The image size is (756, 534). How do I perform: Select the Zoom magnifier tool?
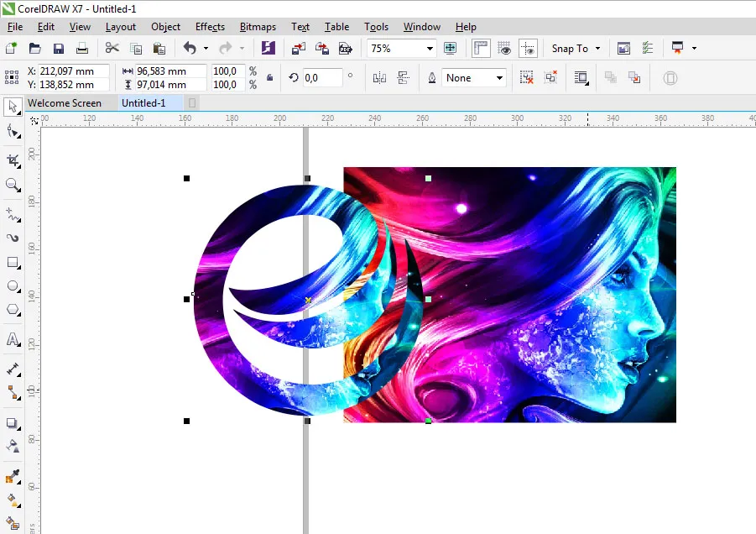13,185
